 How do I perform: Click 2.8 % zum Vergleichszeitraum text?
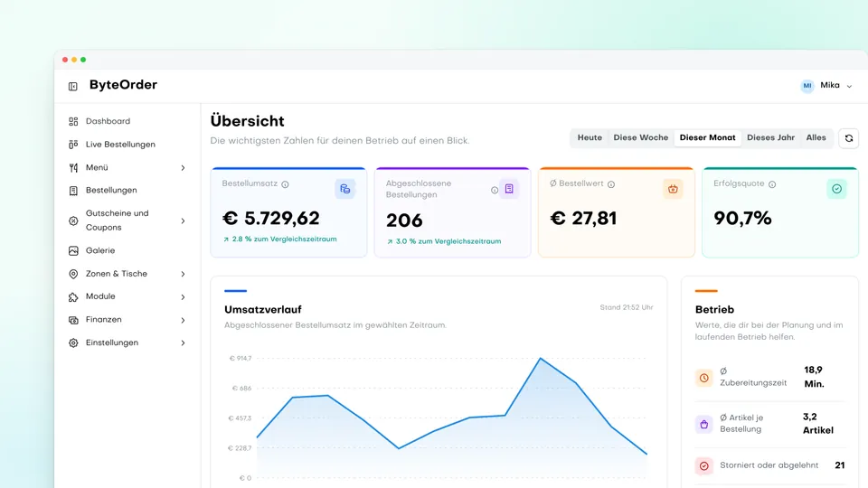pyautogui.click(x=284, y=239)
